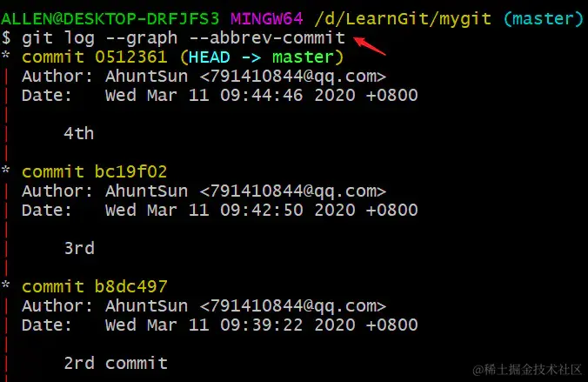Click the commit hash 0512361
Image resolution: width=588 pixels, height=382 pixels.
tap(130, 57)
